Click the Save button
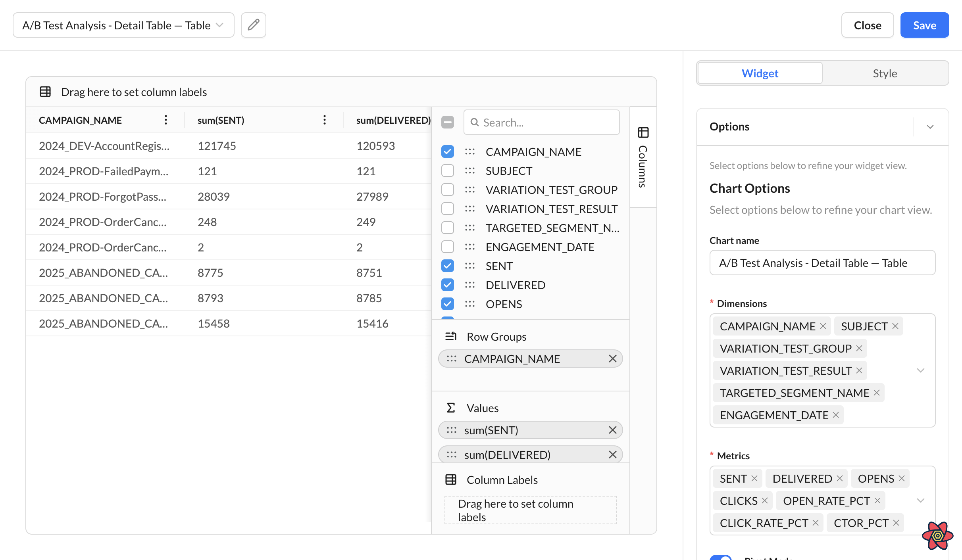 tap(925, 25)
